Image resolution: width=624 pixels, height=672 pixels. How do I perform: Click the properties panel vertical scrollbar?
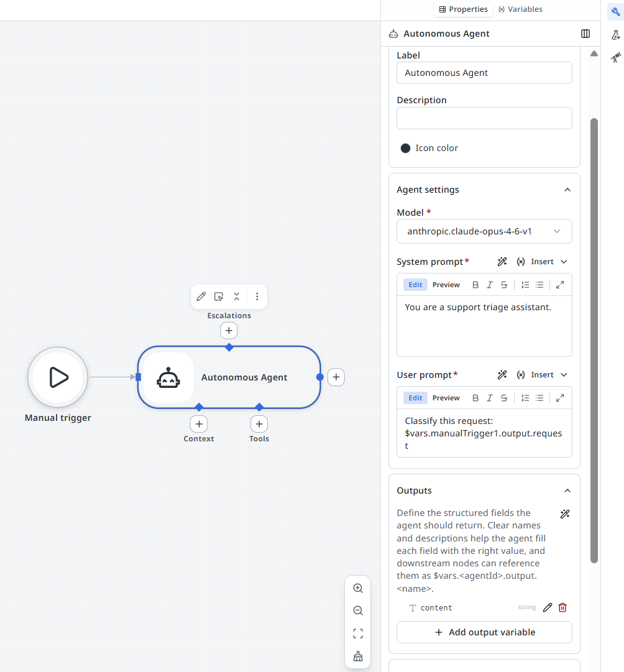tap(594, 341)
